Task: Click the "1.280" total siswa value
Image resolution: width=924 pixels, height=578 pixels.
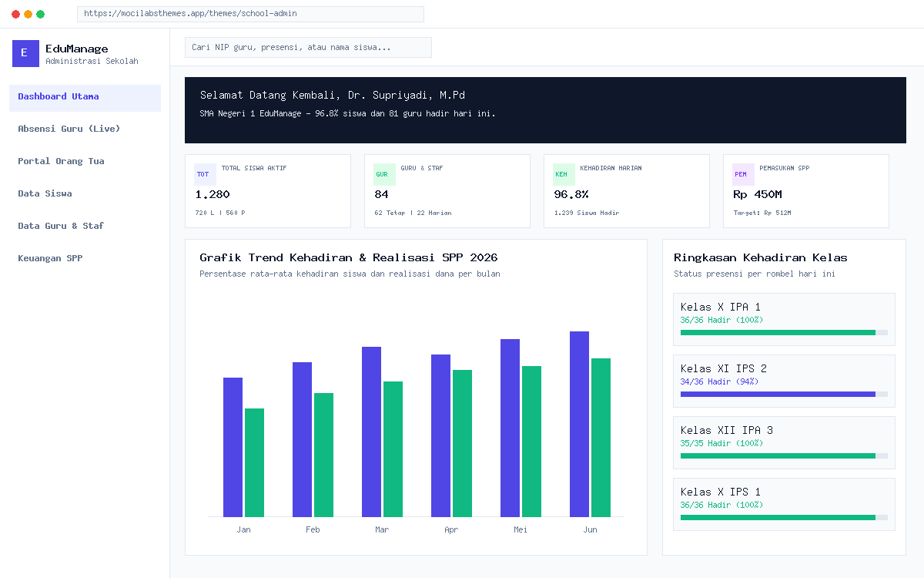Action: (x=213, y=194)
